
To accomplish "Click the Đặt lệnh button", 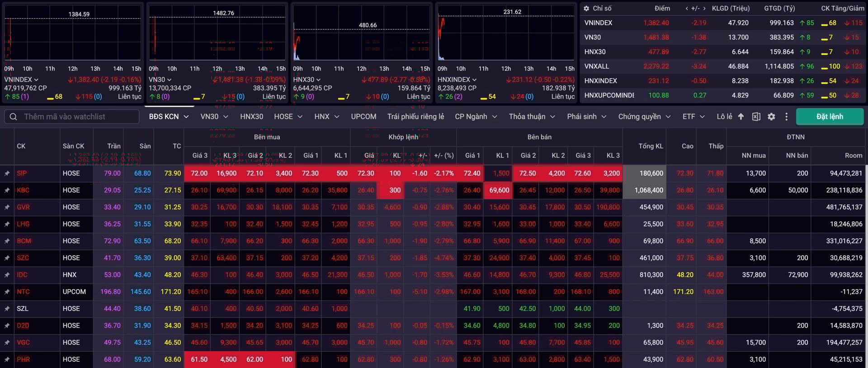I will point(829,117).
